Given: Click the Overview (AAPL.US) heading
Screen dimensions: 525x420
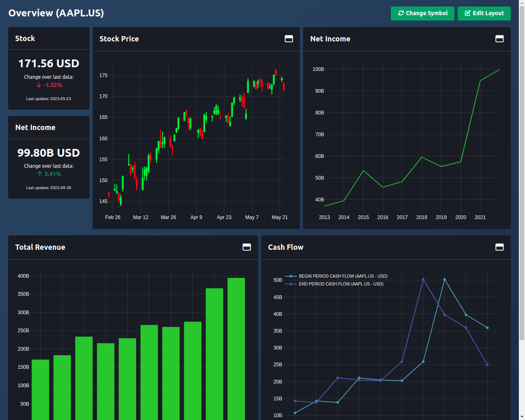Looking at the screenshot, I should (x=56, y=13).
